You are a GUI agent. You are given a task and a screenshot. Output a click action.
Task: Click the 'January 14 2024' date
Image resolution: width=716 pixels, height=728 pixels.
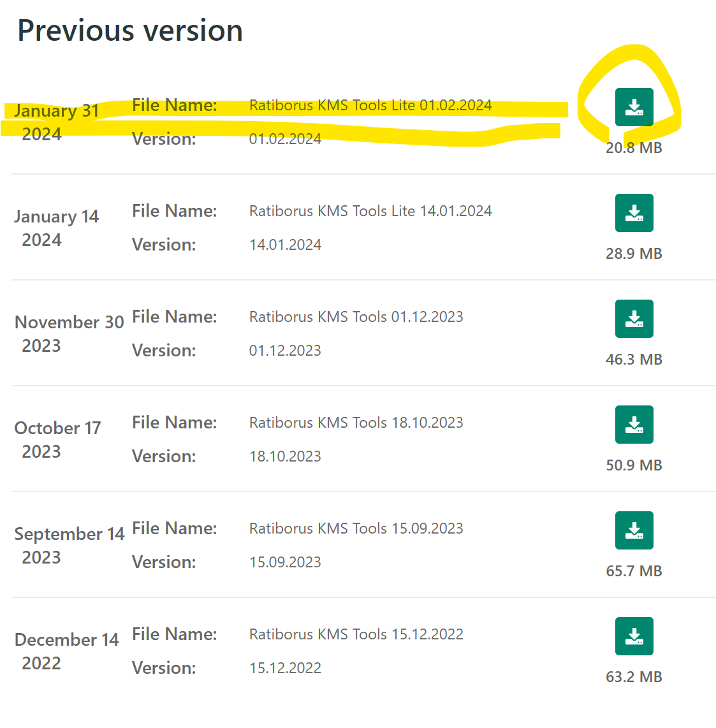pyautogui.click(x=56, y=228)
